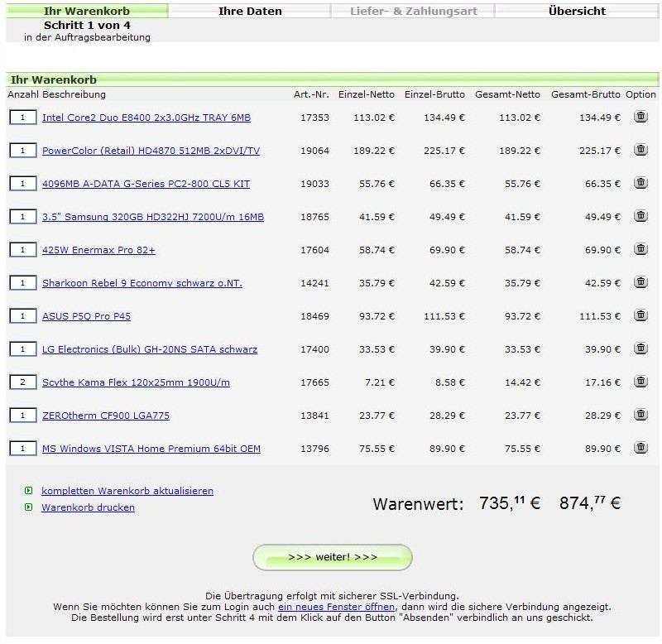The width and height of the screenshot is (662, 644).
Task: Open MS Windows VISTA Home Premium link
Action: tap(151, 449)
